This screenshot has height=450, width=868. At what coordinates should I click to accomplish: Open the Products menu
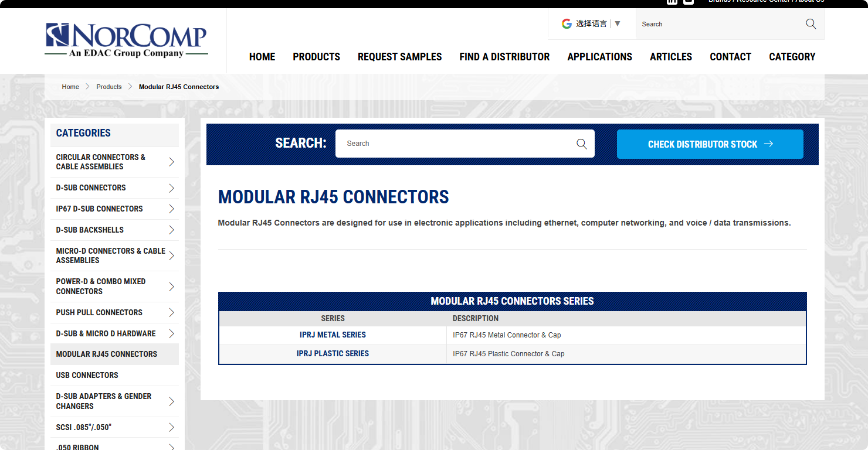(317, 57)
